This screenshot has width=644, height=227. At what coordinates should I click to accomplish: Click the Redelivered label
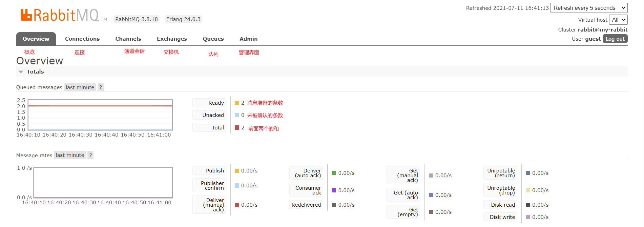306,205
